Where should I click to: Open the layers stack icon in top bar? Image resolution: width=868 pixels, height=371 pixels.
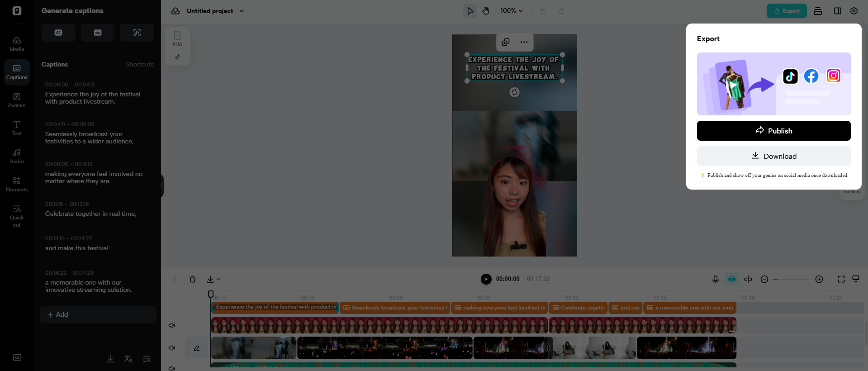pyautogui.click(x=818, y=11)
